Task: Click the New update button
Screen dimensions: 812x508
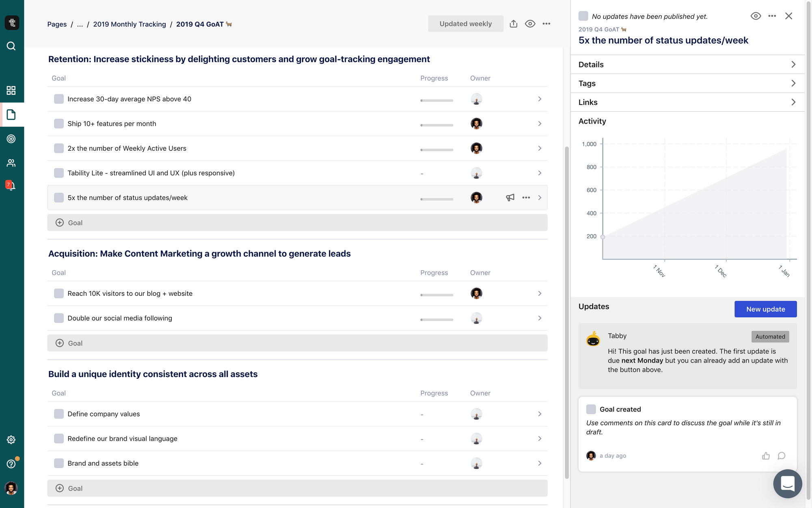Action: [765, 309]
